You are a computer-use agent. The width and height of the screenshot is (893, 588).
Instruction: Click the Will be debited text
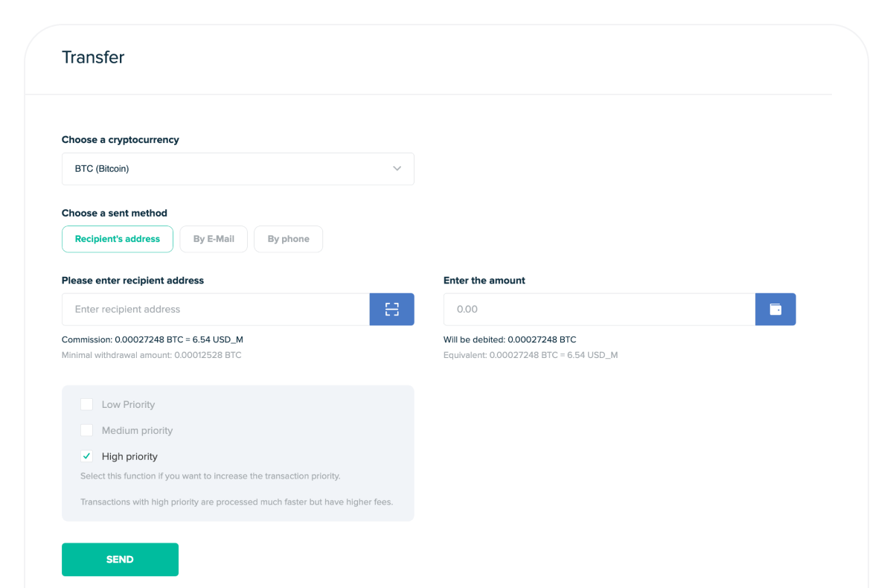point(510,339)
